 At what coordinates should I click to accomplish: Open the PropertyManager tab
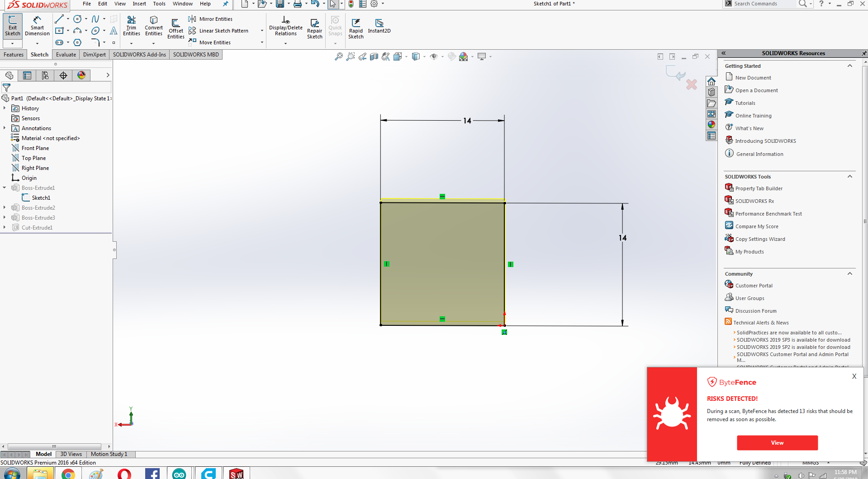27,75
